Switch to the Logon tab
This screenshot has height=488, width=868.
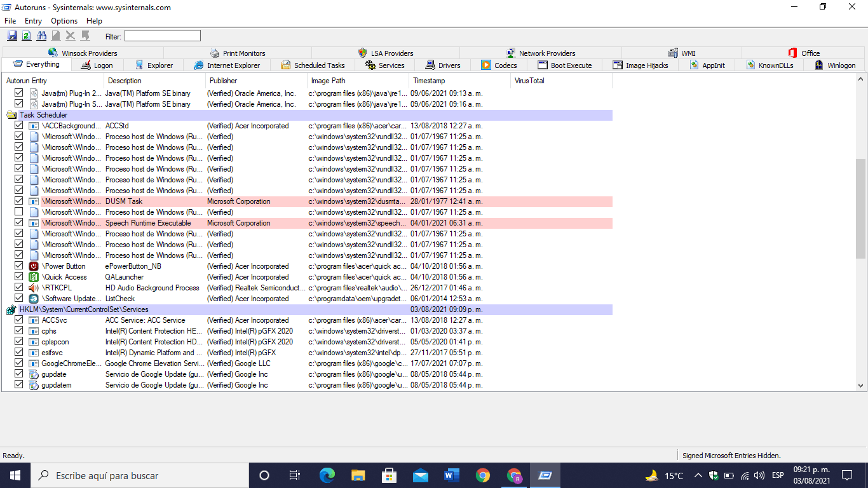pyautogui.click(x=97, y=65)
